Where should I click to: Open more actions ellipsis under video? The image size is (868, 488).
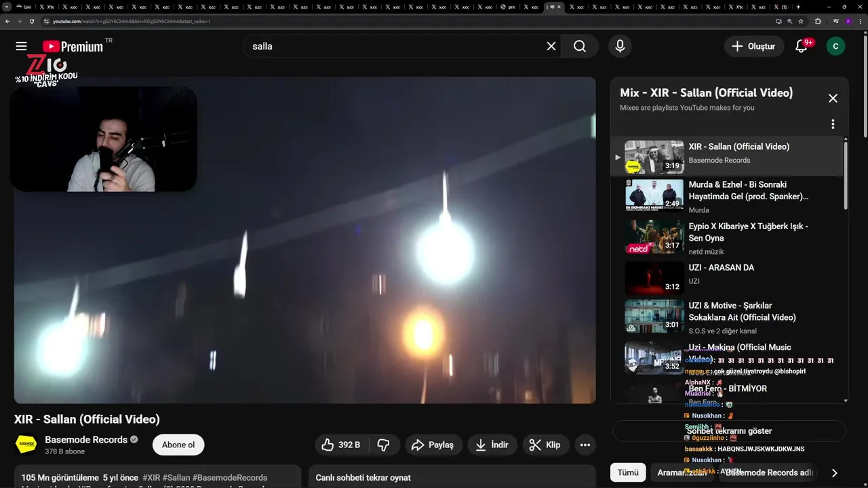pyautogui.click(x=585, y=445)
